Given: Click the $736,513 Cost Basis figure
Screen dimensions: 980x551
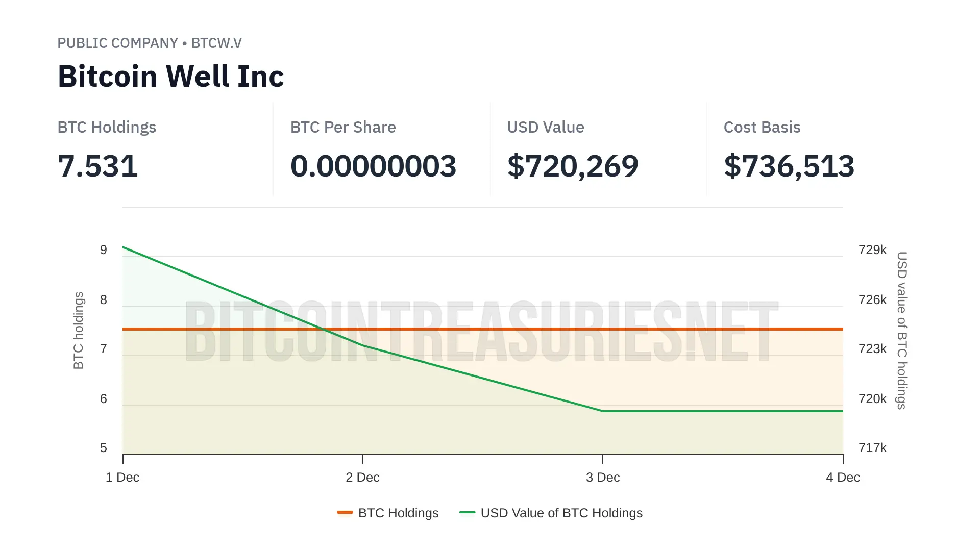Looking at the screenshot, I should click(789, 166).
